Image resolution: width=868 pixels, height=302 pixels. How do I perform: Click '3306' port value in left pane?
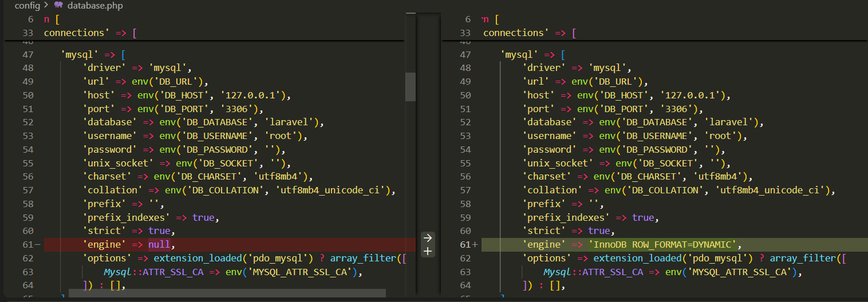(238, 109)
